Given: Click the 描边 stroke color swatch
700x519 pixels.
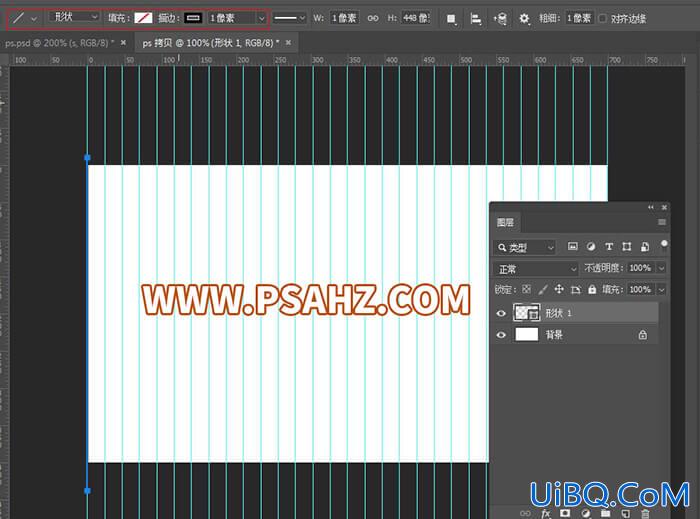Looking at the screenshot, I should [193, 18].
